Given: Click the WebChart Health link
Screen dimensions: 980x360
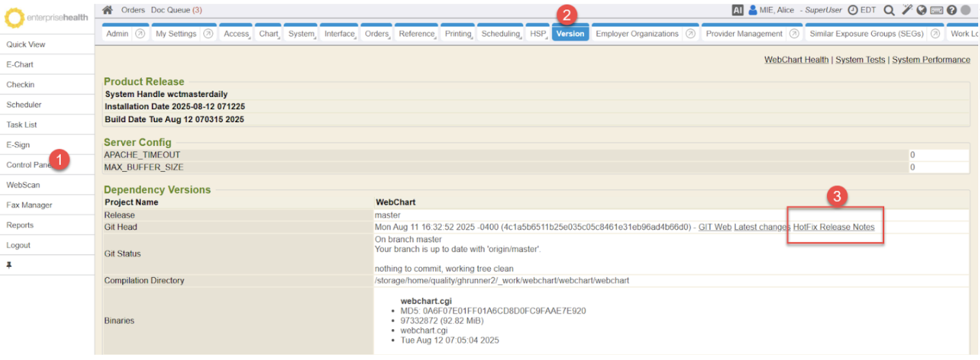Looking at the screenshot, I should click(796, 60).
